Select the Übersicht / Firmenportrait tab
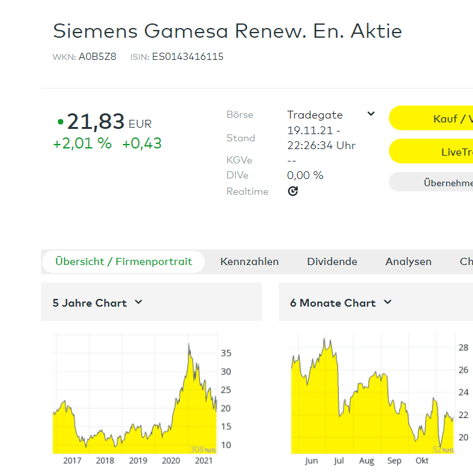473x476 pixels. pyautogui.click(x=124, y=262)
